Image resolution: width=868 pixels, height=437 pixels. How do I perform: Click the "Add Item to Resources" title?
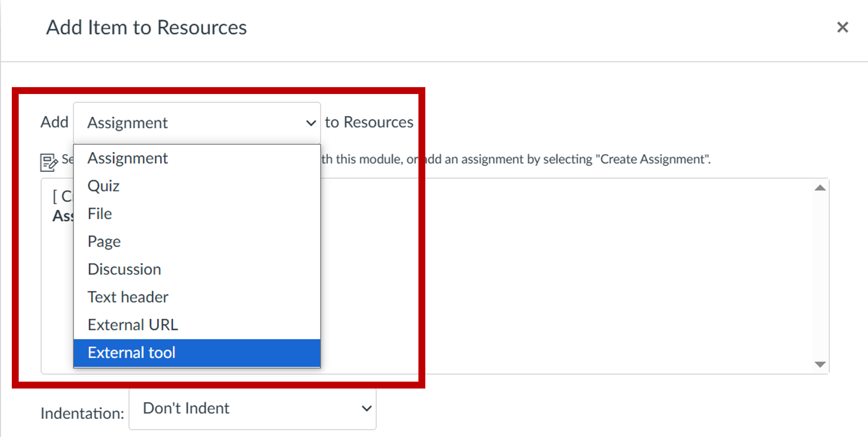click(x=146, y=27)
